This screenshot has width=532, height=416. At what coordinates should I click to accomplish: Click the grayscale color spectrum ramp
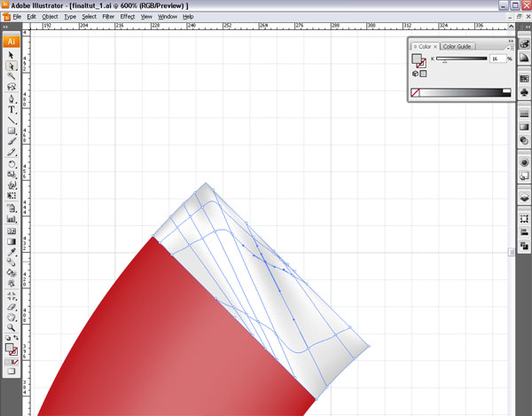pos(465,92)
